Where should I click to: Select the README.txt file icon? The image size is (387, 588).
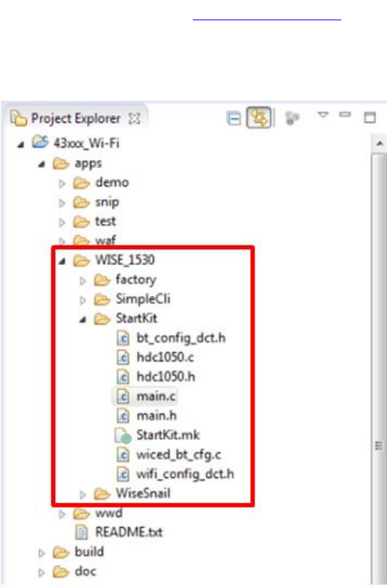81,532
